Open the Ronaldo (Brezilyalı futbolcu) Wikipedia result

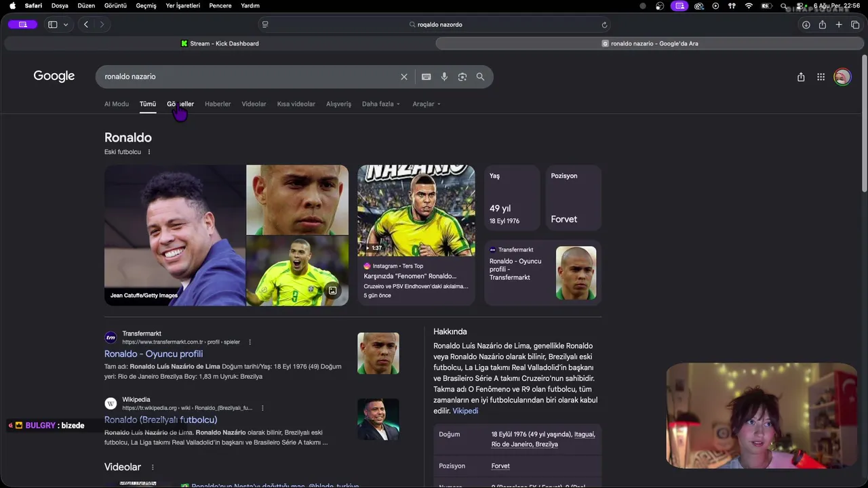tap(161, 420)
